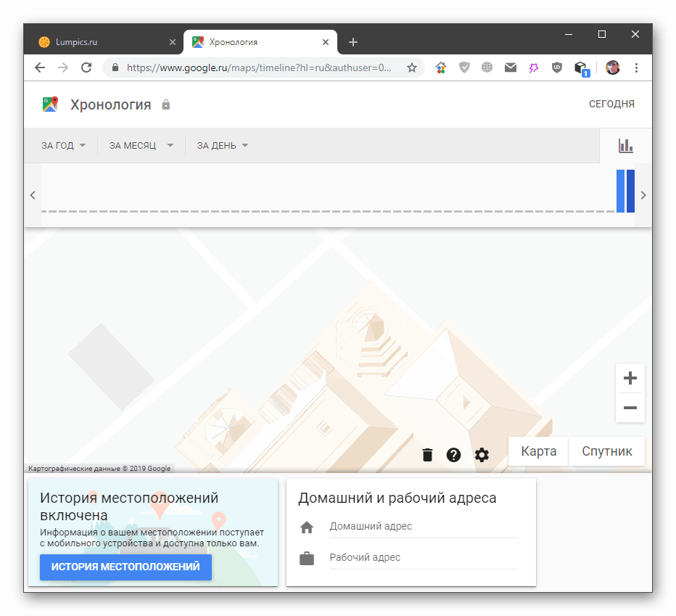Expand the ЗА ДЕНЬ selector
The width and height of the screenshot is (676, 616).
pyautogui.click(x=221, y=145)
